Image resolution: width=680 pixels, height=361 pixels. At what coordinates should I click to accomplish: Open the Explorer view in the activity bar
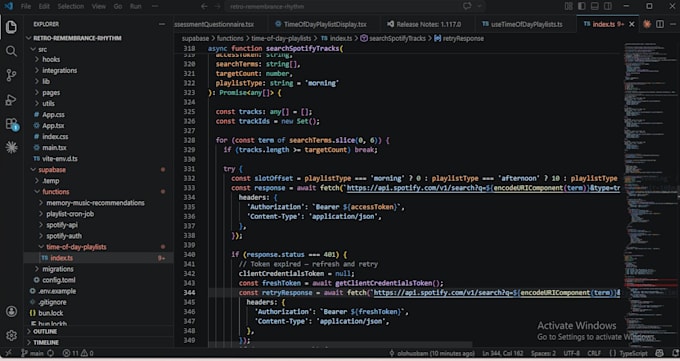pos(11,27)
